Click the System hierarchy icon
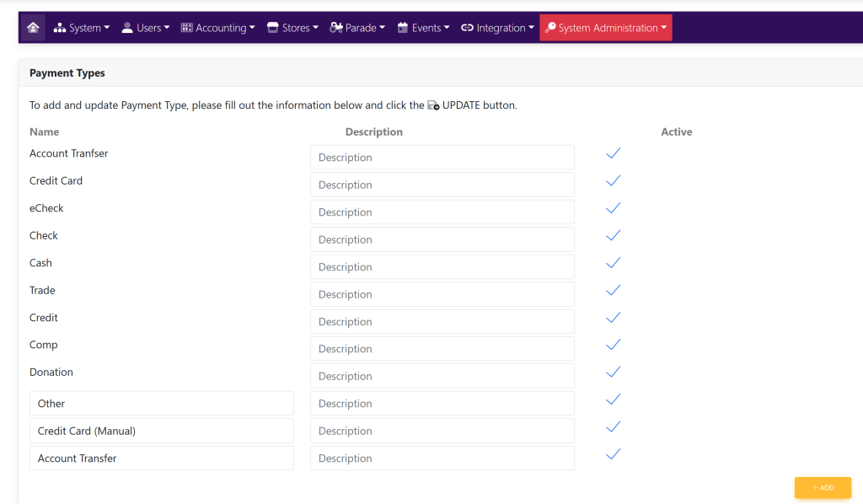The image size is (863, 504). (60, 28)
